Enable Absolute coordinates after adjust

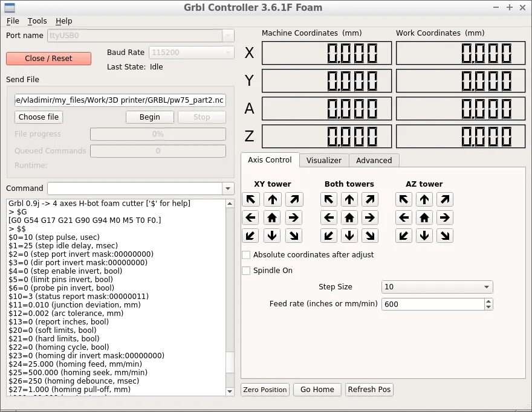click(246, 255)
